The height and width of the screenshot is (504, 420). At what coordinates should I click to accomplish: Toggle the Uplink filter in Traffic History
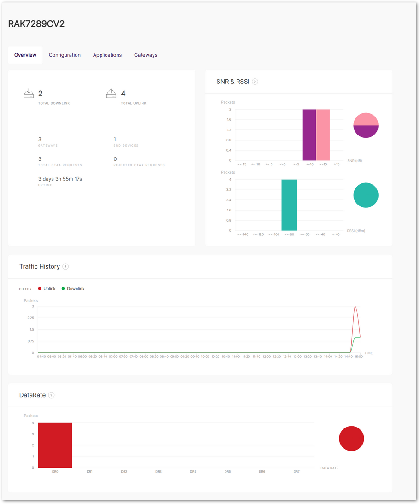(x=47, y=289)
